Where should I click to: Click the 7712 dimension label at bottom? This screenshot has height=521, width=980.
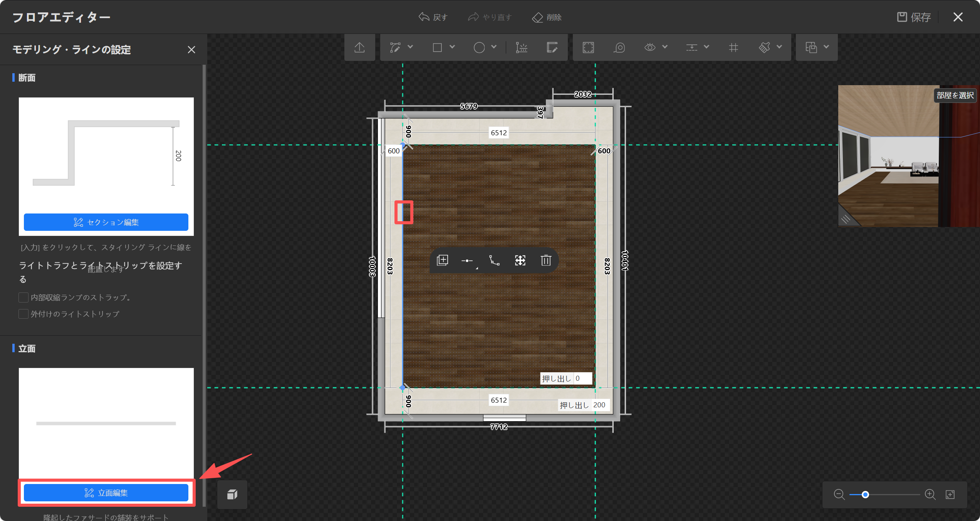click(x=499, y=427)
